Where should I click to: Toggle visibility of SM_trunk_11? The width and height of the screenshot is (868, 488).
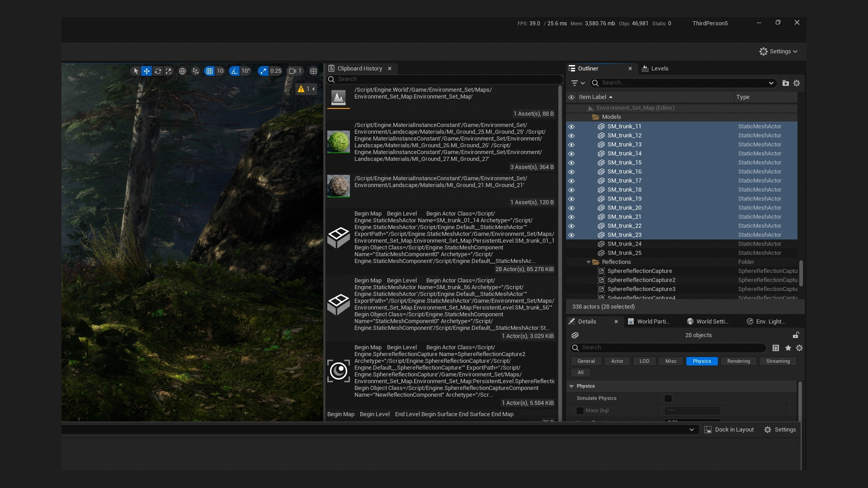coord(571,127)
